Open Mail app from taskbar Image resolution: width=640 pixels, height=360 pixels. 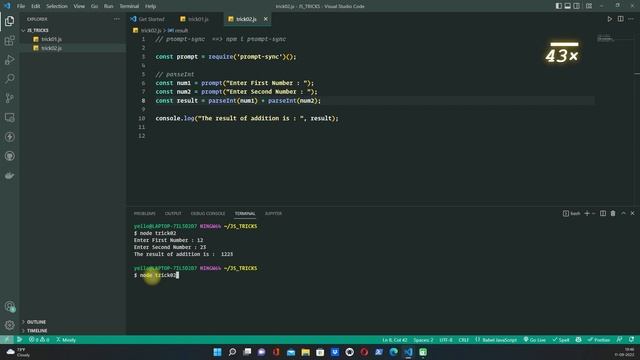(291, 352)
